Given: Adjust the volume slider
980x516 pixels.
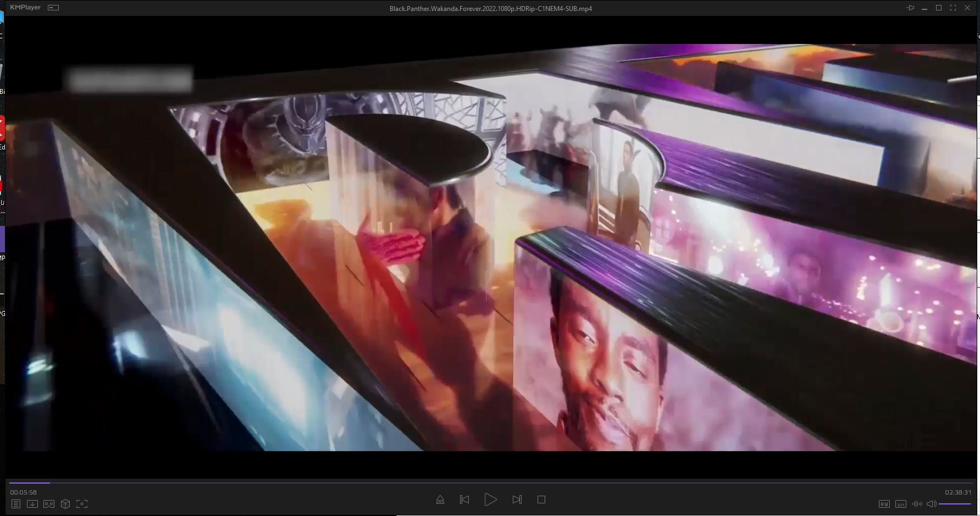Looking at the screenshot, I should click(955, 504).
